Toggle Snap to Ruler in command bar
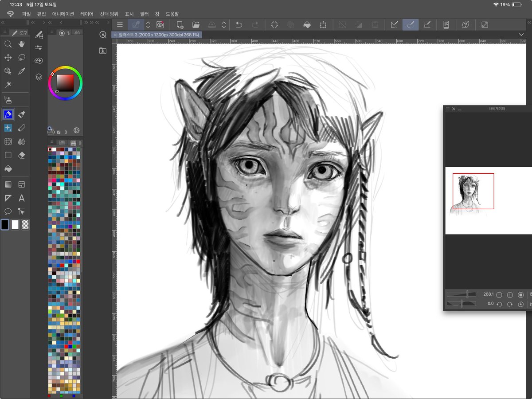 (394, 25)
